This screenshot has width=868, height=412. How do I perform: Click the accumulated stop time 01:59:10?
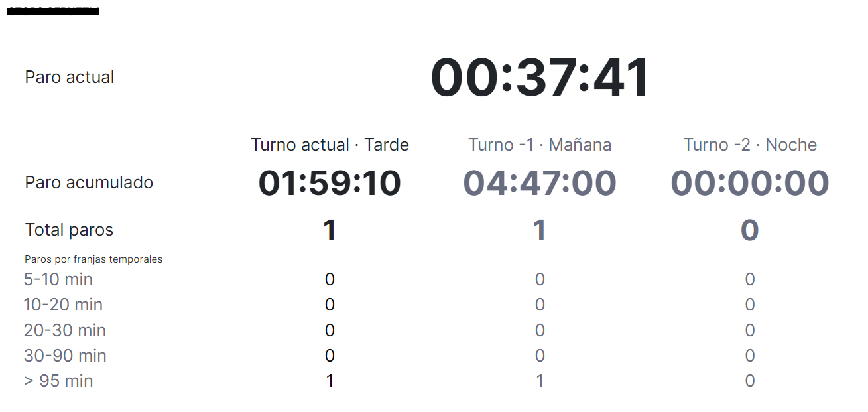(330, 183)
